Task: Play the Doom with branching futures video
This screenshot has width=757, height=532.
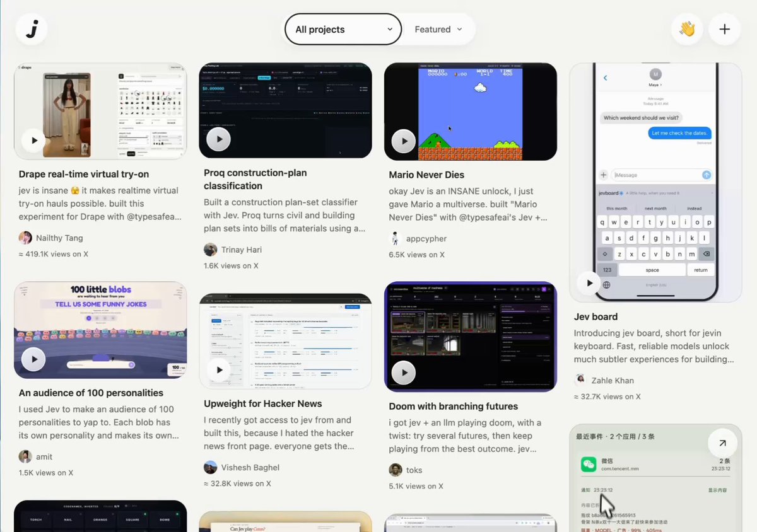Action: point(404,373)
